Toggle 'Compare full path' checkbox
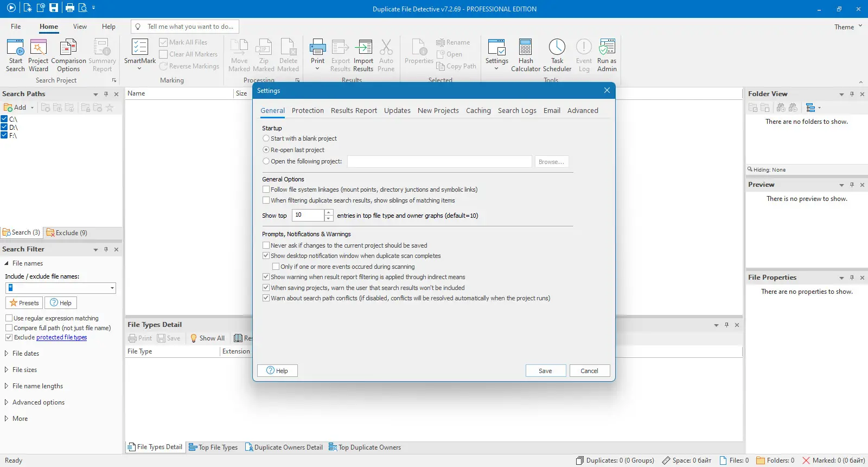868x467 pixels. [x=9, y=328]
